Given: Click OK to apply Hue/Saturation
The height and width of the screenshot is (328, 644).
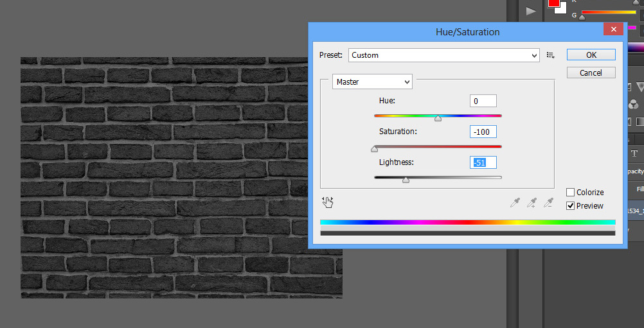Looking at the screenshot, I should 591,55.
